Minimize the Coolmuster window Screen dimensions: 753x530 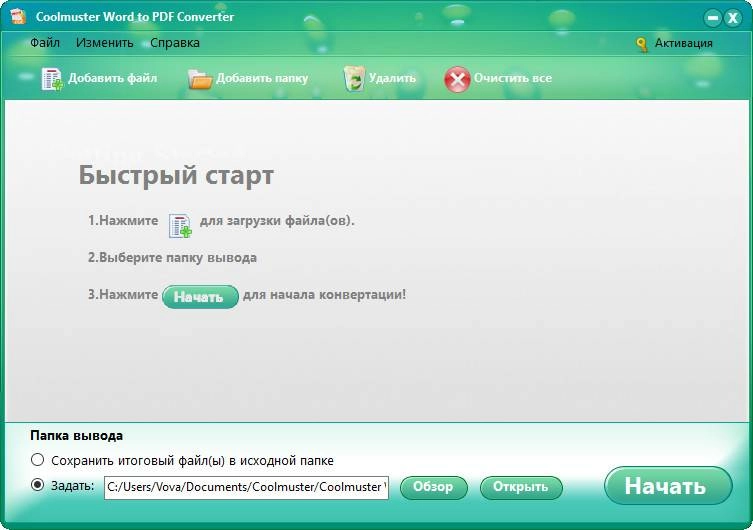point(713,18)
